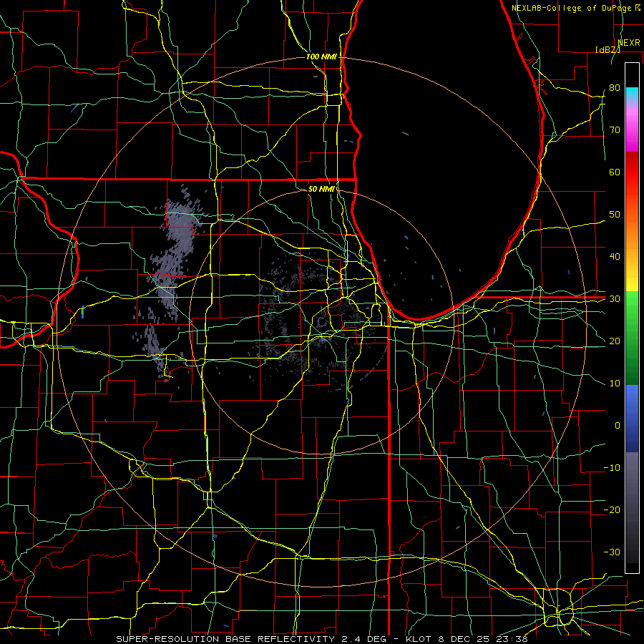Click the "[dBZ]" units label
Screen dimensions: 644x644
click(x=608, y=49)
